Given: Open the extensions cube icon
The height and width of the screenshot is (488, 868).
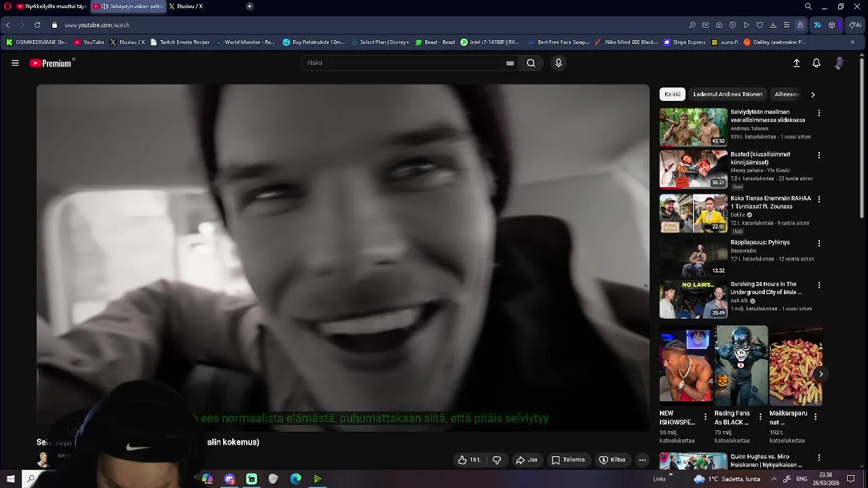Looking at the screenshot, I should 832,25.
